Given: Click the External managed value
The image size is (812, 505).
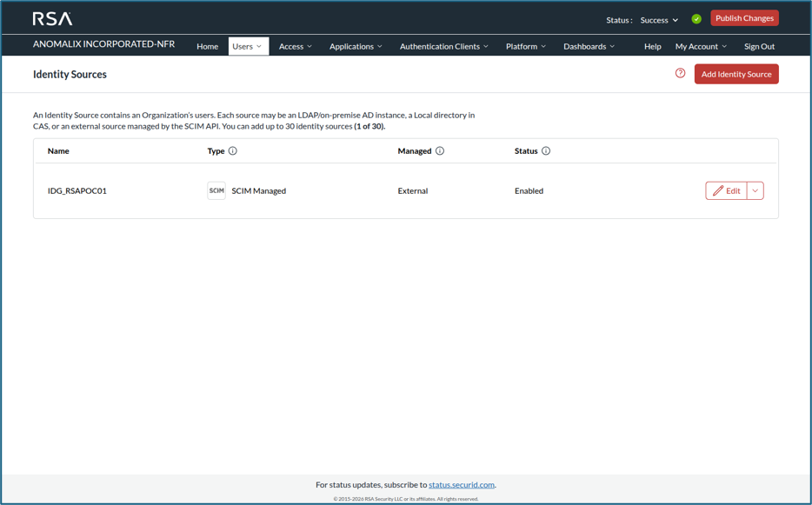Looking at the screenshot, I should [413, 190].
